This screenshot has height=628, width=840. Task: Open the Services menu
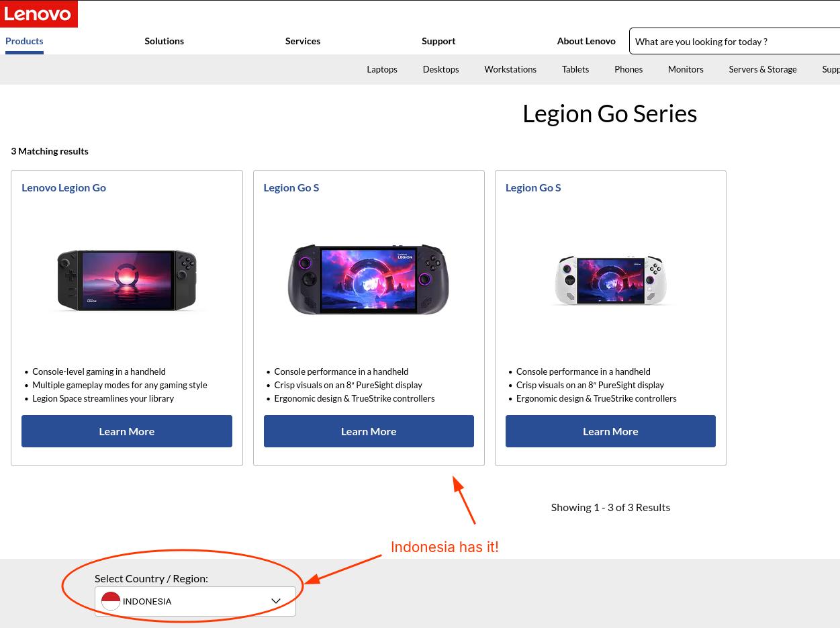(x=302, y=41)
